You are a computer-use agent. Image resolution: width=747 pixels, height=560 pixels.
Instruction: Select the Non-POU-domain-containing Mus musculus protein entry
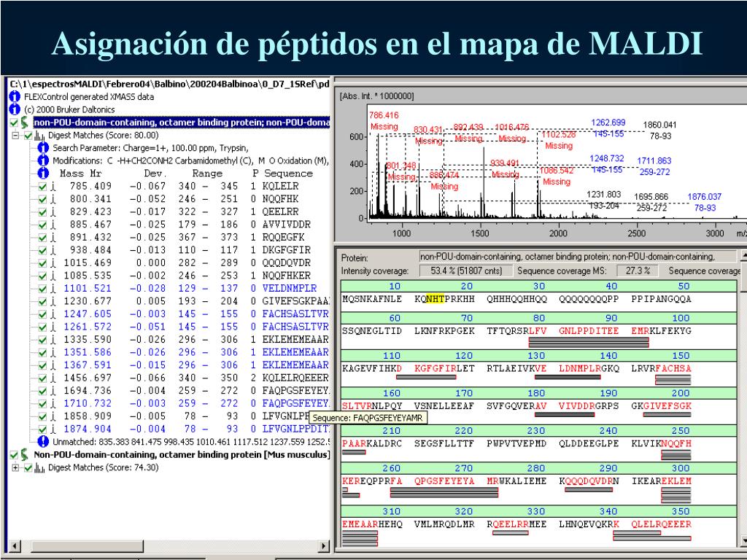coord(182,455)
